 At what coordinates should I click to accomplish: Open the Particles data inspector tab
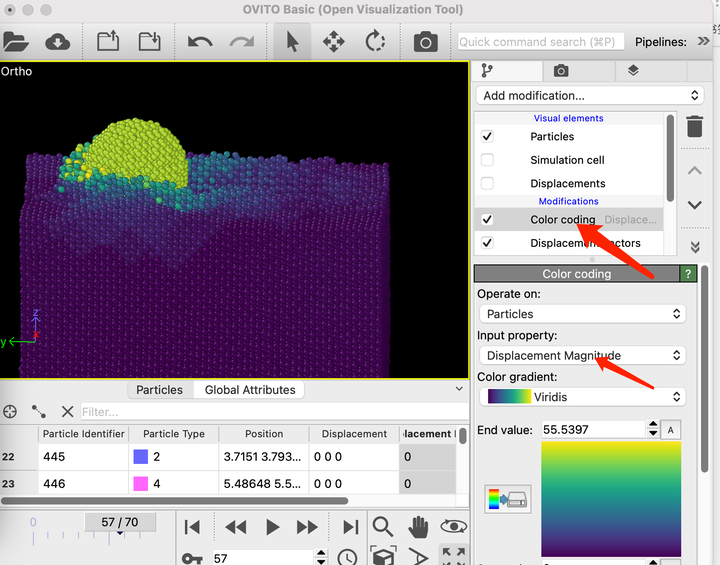point(159,390)
